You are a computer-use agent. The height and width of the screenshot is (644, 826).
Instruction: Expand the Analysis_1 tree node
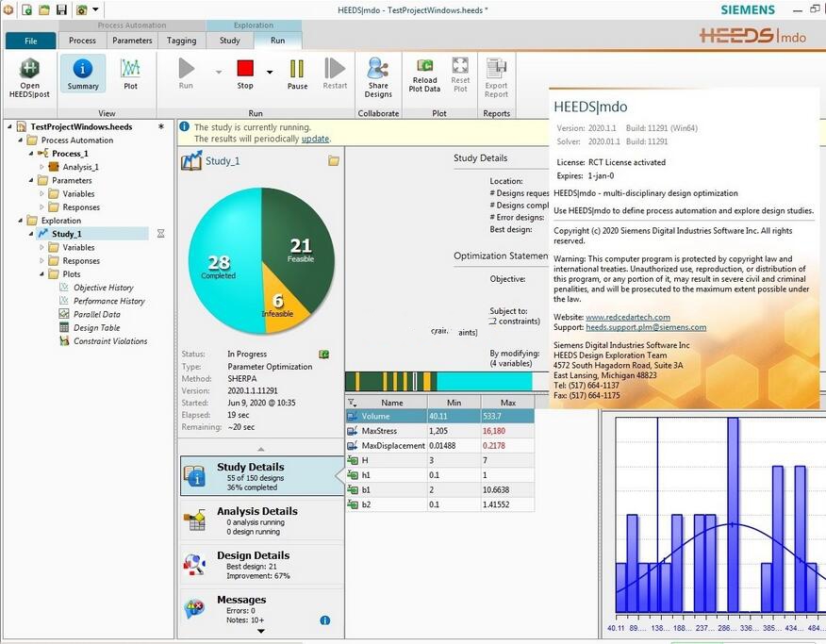point(42,167)
